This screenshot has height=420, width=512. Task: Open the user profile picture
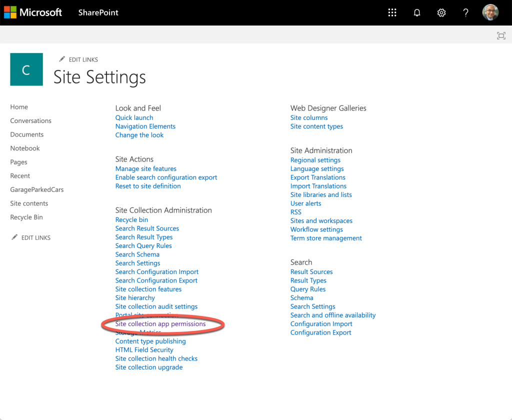point(490,13)
